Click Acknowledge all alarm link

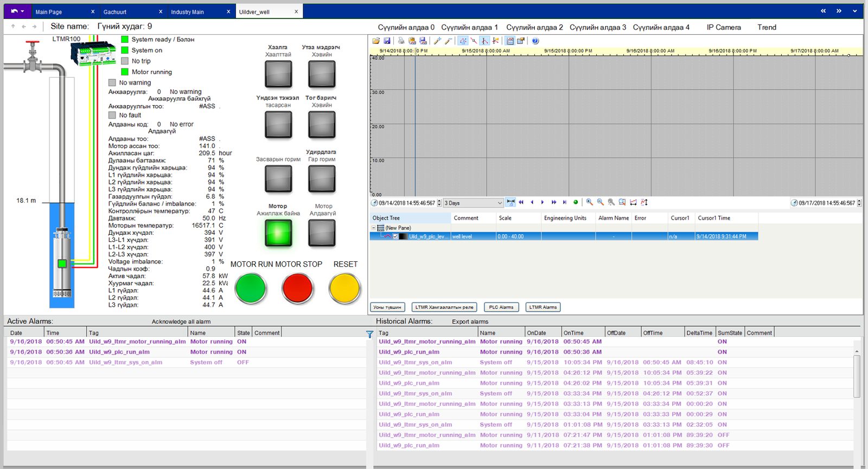click(181, 322)
